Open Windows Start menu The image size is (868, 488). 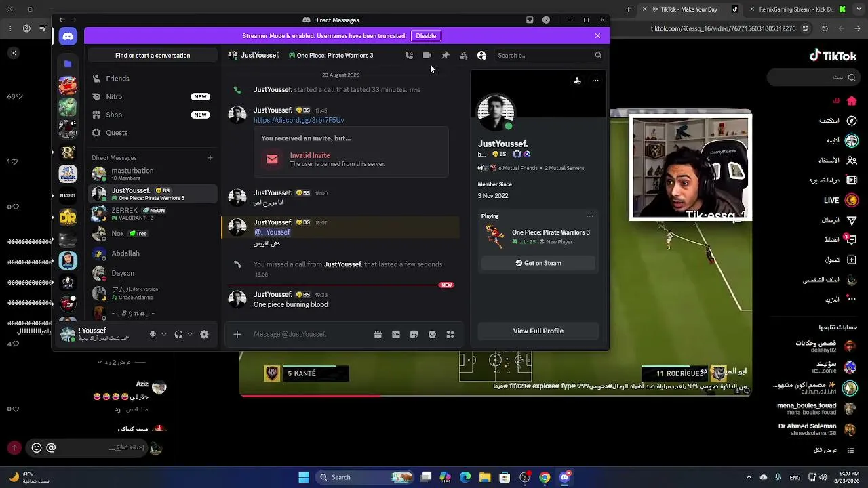[x=304, y=477]
